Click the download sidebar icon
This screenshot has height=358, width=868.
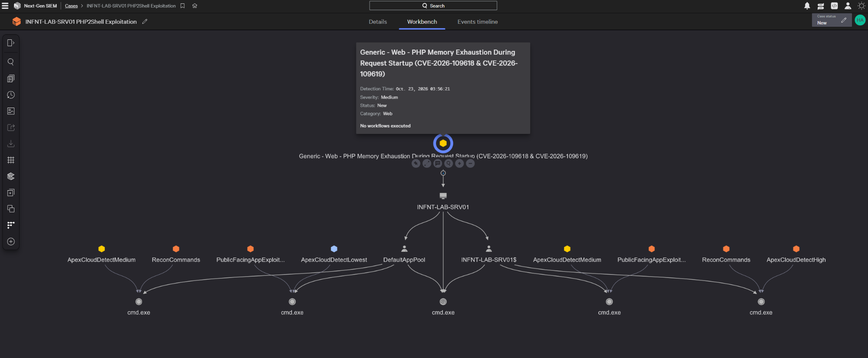[11, 144]
